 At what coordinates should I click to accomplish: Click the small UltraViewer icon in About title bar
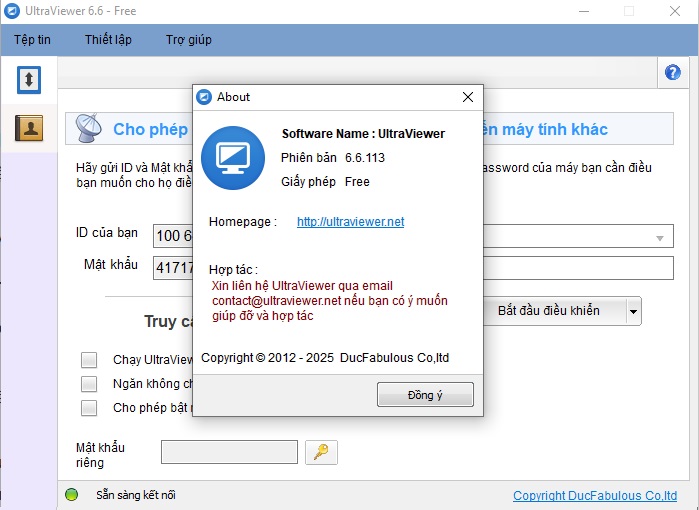204,97
